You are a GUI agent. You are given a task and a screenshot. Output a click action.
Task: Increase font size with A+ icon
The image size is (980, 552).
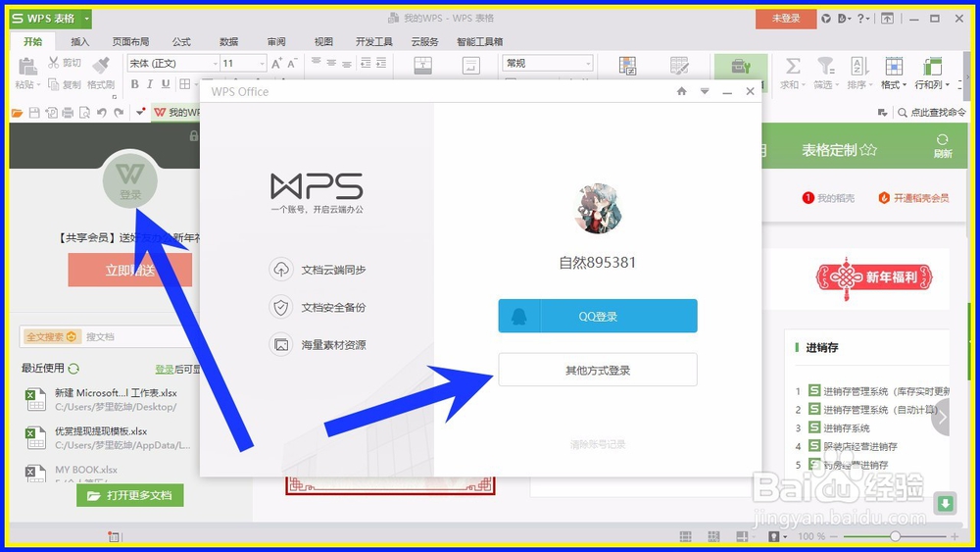[x=276, y=63]
